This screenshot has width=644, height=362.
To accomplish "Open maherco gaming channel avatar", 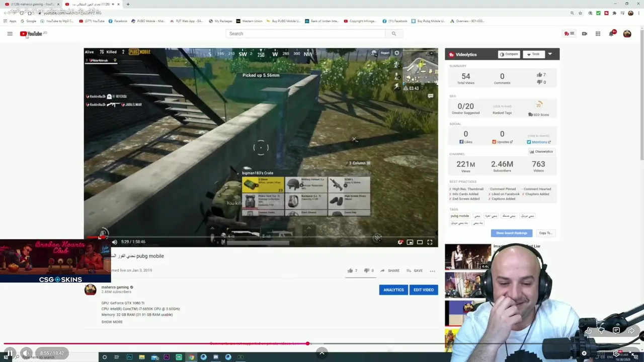I will pyautogui.click(x=90, y=290).
